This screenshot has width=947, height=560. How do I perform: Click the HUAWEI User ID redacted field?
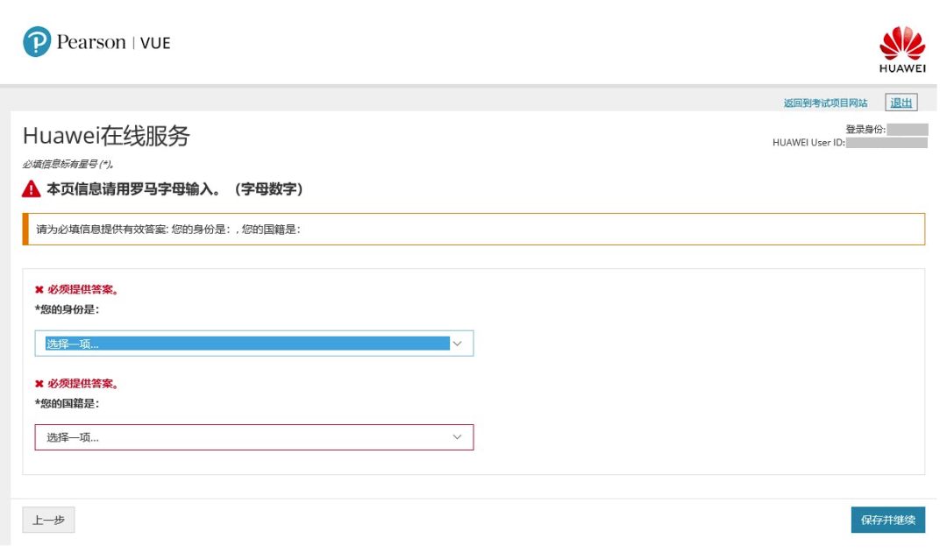(x=886, y=143)
